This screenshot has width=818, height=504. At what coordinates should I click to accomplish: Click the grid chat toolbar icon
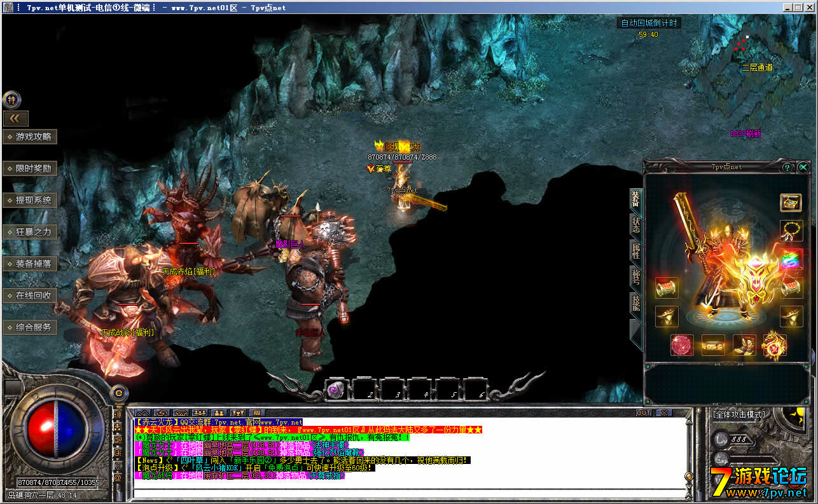pyautogui.click(x=257, y=412)
